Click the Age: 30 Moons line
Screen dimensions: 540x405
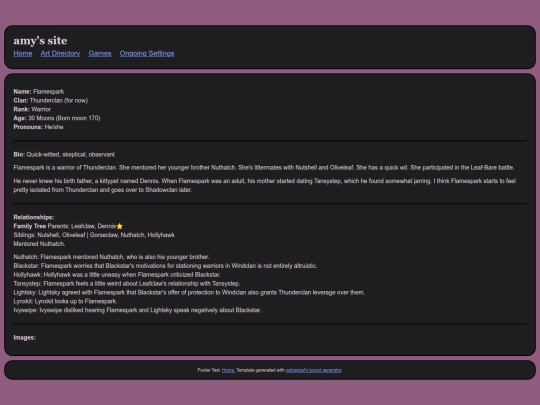57,118
